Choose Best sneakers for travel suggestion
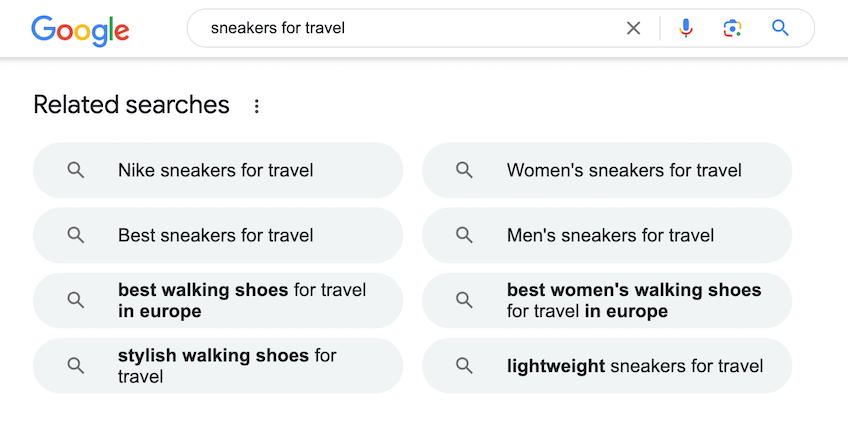Image resolution: width=848 pixels, height=441 pixels. pos(218,235)
